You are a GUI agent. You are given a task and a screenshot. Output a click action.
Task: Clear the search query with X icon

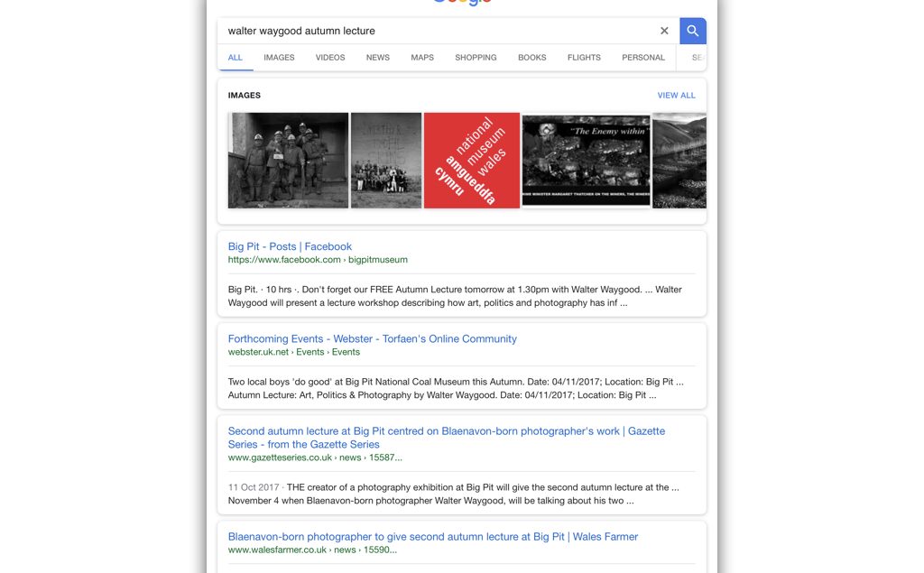pyautogui.click(x=664, y=31)
